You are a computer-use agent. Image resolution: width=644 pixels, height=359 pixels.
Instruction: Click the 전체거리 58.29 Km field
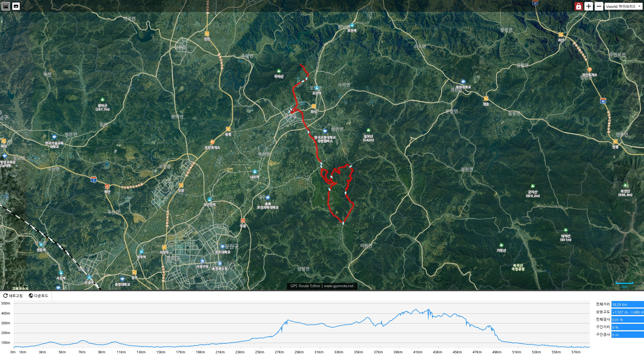(x=627, y=304)
